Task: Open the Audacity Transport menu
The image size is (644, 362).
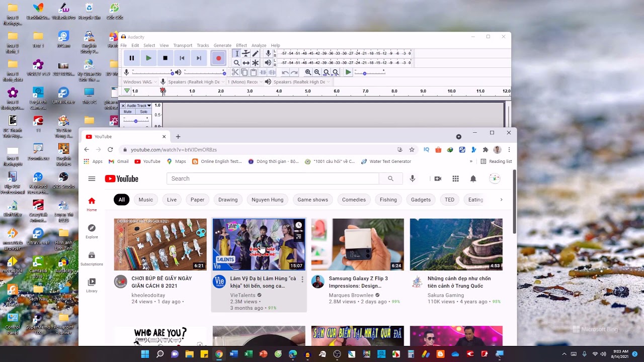Action: pyautogui.click(x=183, y=45)
